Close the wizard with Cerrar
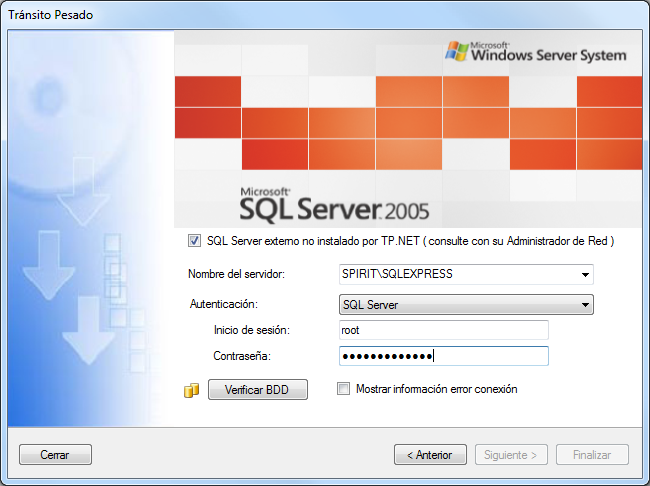This screenshot has width=650, height=486. 55,454
